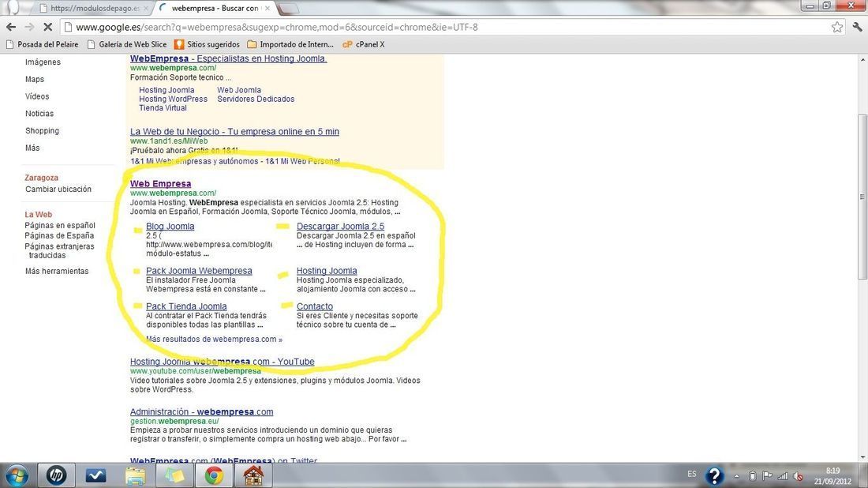Open the Blog Joomla sitelink
This screenshot has height=488, width=868.
pyautogui.click(x=170, y=226)
